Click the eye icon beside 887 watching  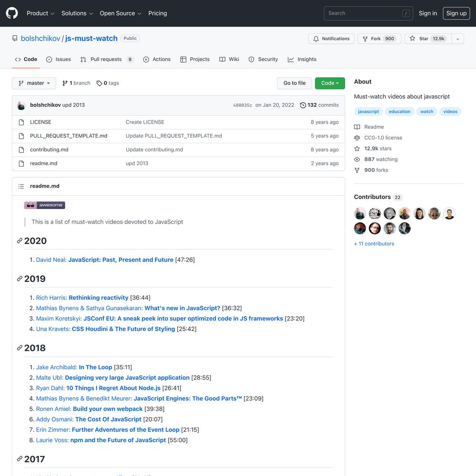coord(357,159)
